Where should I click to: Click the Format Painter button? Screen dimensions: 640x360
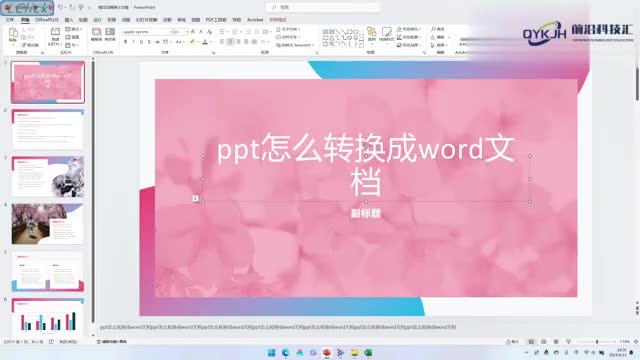(x=30, y=45)
